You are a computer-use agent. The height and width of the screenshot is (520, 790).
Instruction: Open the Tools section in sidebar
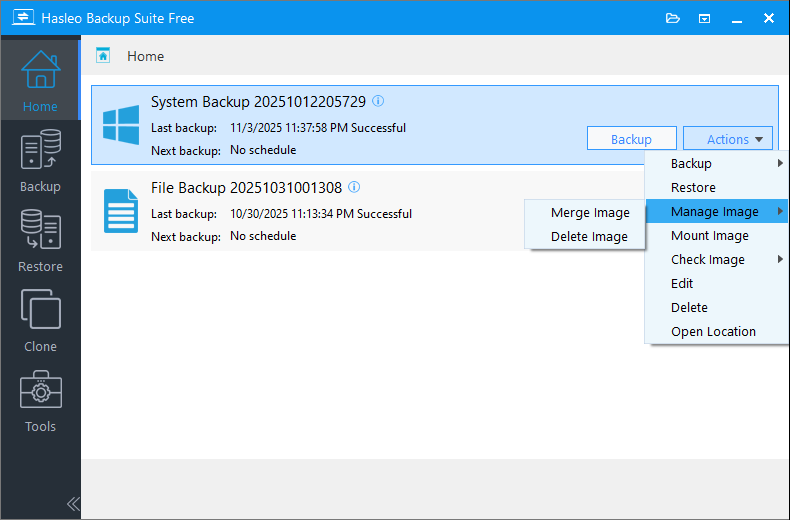(x=40, y=401)
